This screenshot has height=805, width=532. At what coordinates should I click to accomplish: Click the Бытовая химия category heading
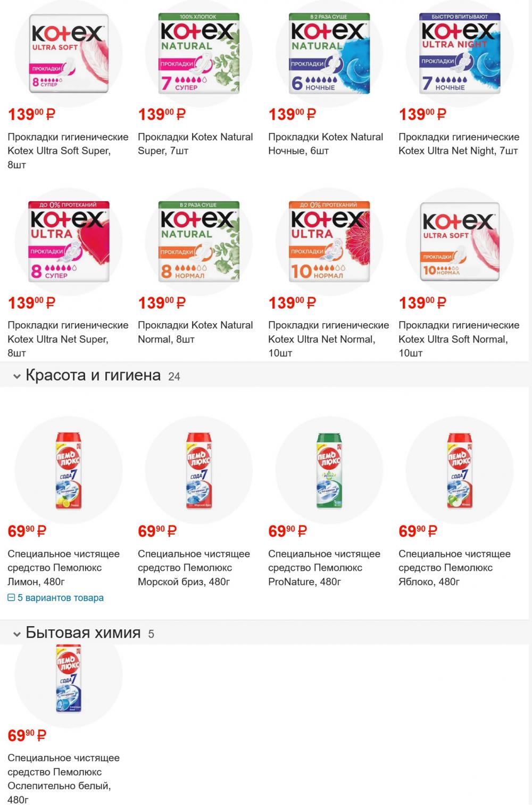(83, 633)
